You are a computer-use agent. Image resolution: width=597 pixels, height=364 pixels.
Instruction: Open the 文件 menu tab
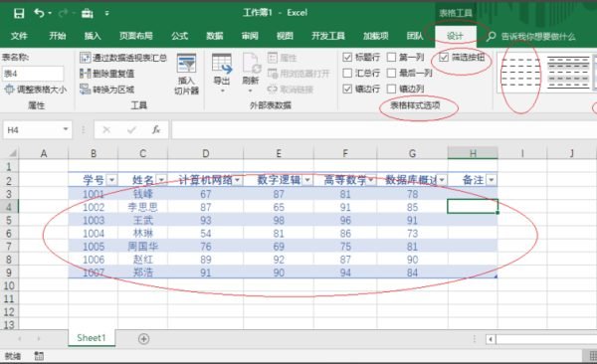point(19,36)
